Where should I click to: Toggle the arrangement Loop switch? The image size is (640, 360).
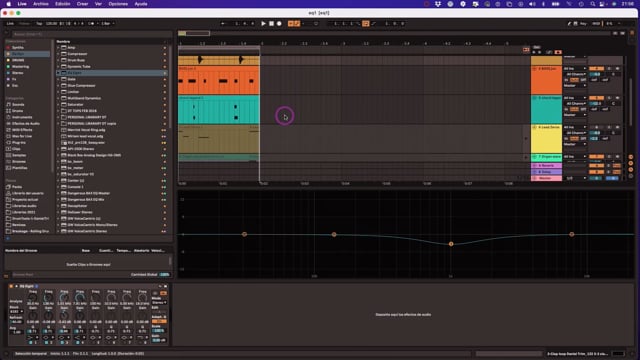click(366, 24)
